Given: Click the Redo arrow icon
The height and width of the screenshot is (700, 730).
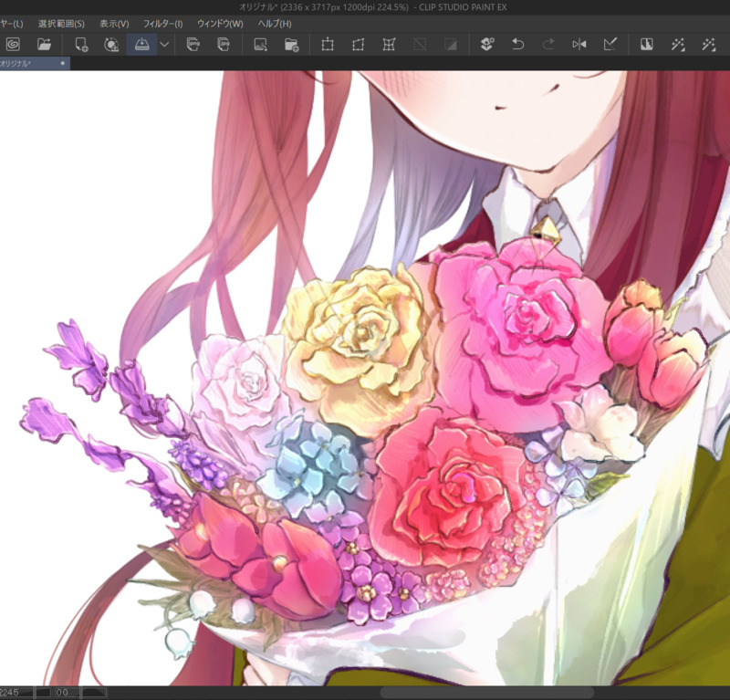Looking at the screenshot, I should [547, 44].
